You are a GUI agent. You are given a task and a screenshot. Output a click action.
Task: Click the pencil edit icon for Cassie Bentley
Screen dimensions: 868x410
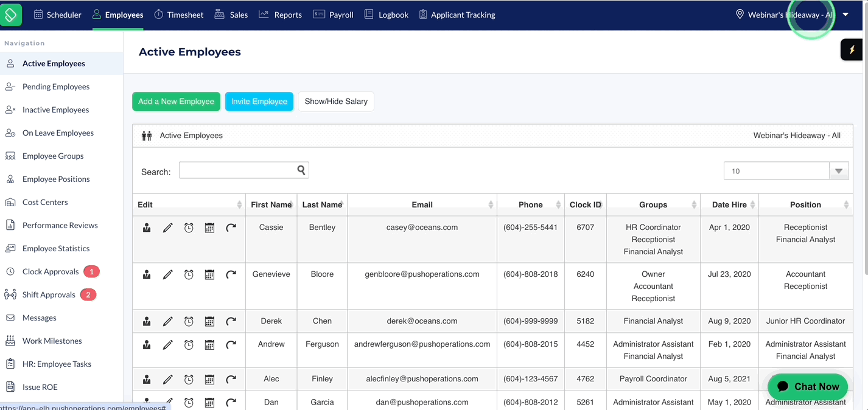coord(168,228)
